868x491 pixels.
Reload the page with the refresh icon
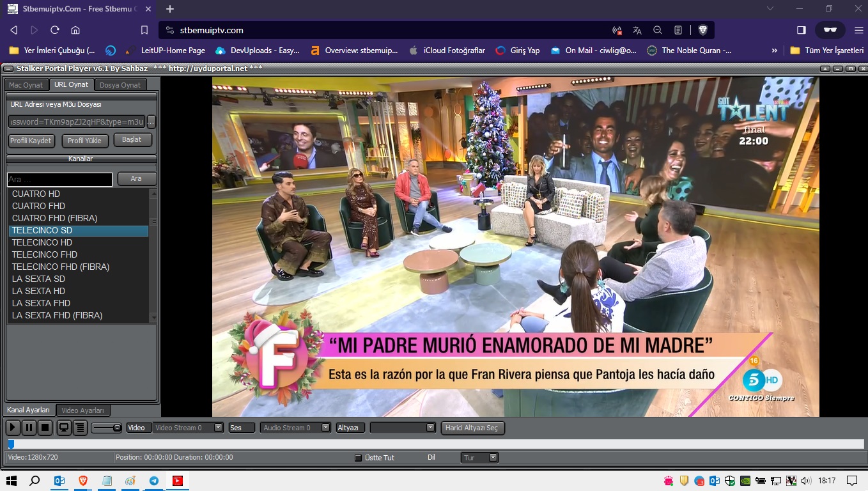click(55, 30)
